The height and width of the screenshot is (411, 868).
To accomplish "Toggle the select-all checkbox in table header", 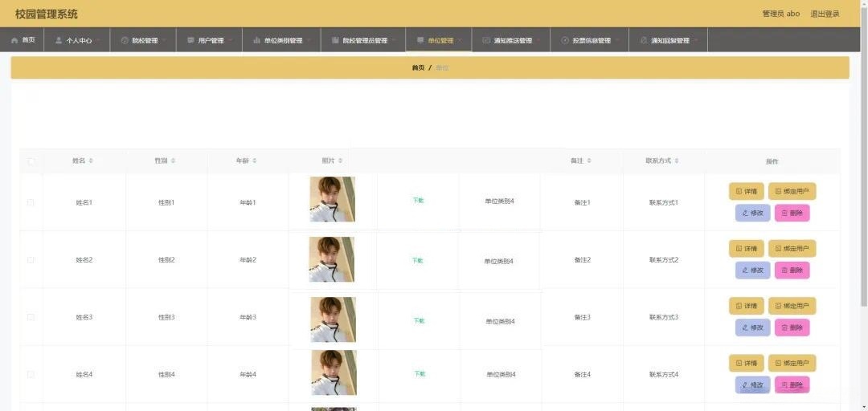I will (x=31, y=161).
